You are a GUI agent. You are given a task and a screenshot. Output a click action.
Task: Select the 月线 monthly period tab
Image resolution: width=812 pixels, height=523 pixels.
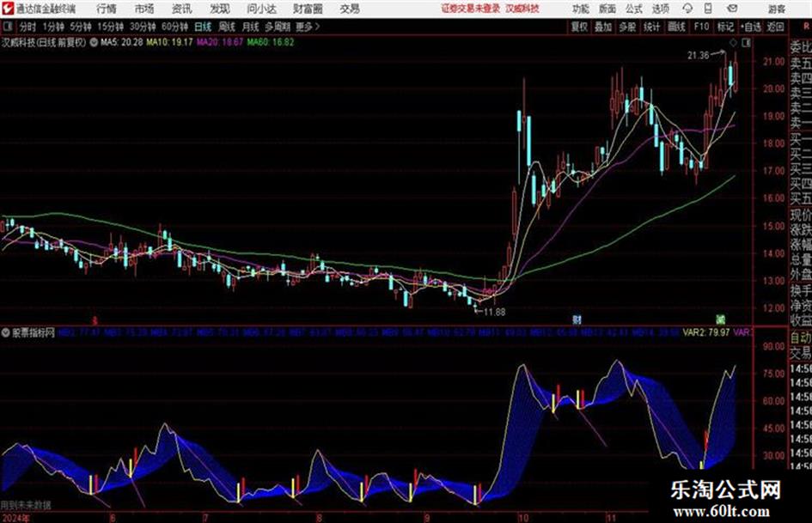pos(251,27)
